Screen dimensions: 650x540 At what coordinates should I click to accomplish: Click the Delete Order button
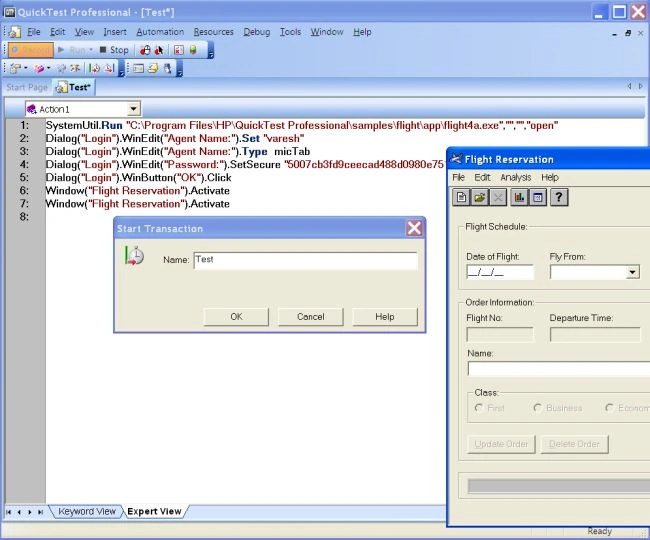(574, 444)
